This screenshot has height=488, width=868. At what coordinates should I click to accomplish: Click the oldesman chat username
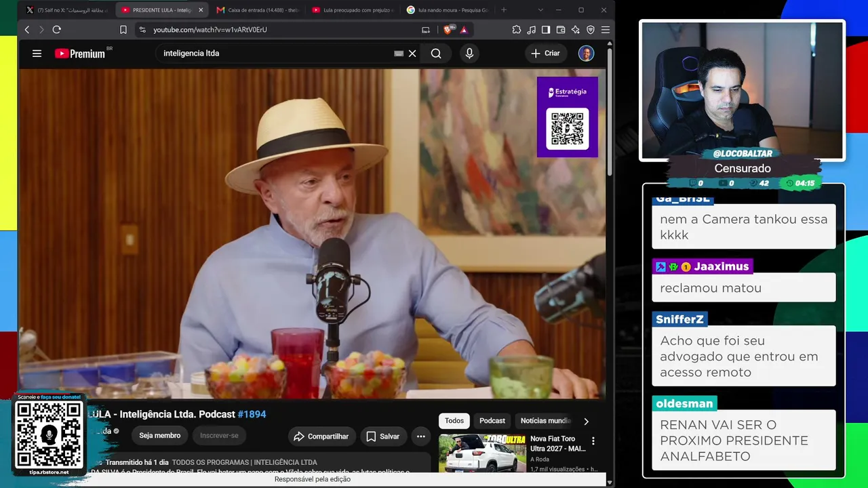(x=684, y=403)
